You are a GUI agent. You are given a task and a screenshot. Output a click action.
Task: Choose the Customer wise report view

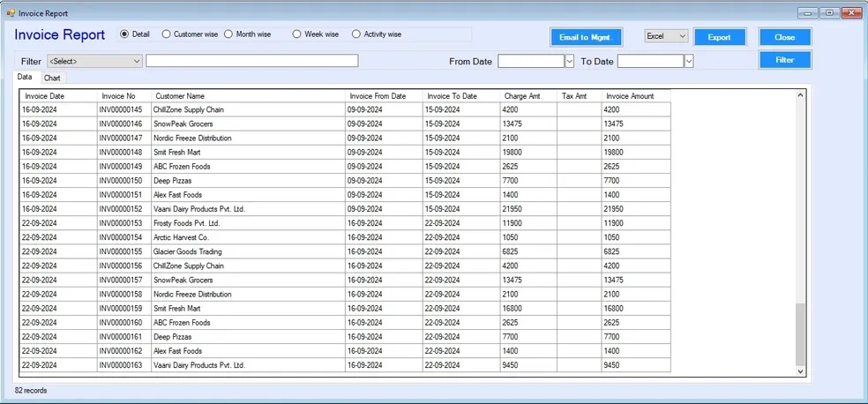167,34
